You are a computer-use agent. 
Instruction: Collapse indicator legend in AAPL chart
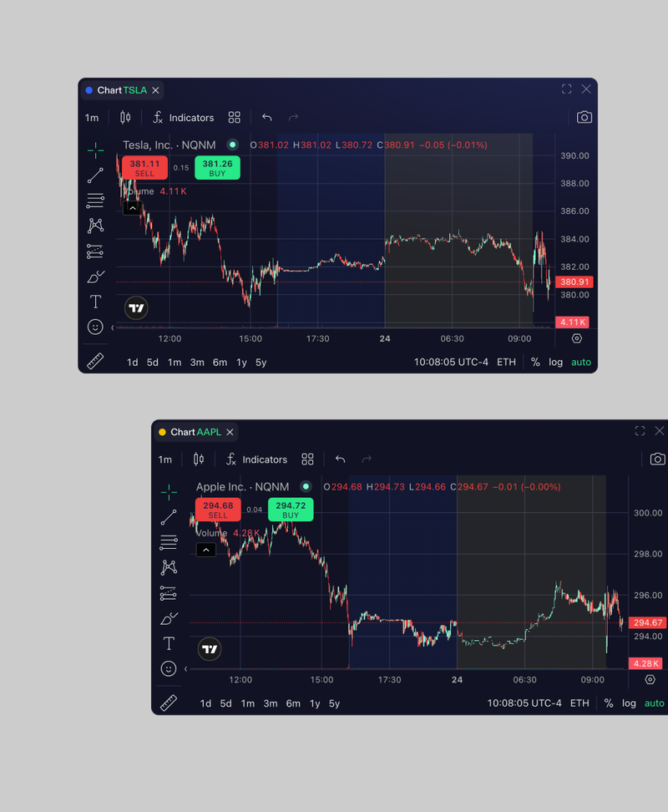(206, 550)
